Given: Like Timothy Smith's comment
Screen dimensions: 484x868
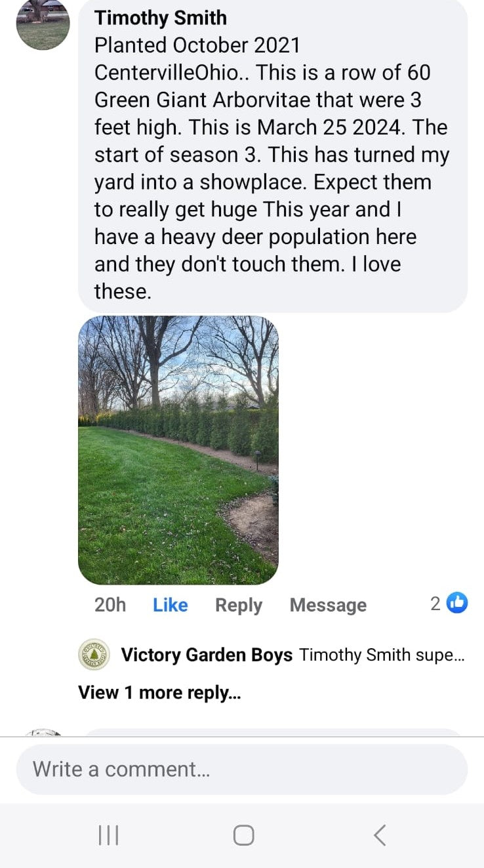Looking at the screenshot, I should pos(170,605).
